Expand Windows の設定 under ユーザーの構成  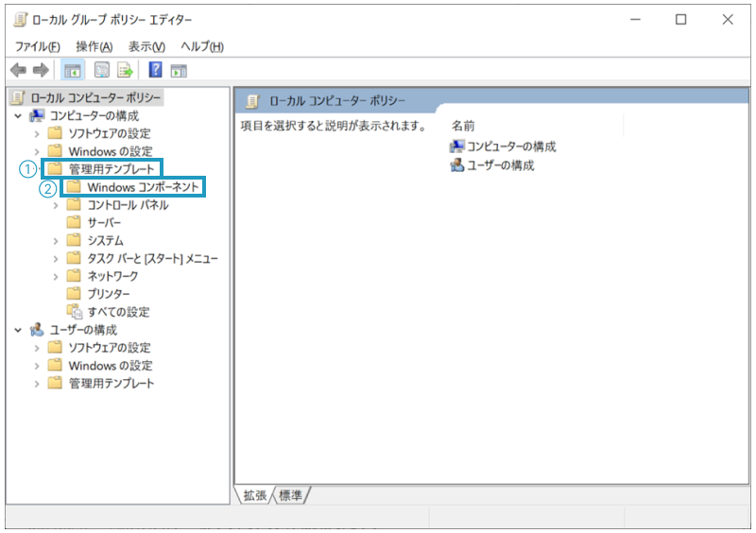37,366
